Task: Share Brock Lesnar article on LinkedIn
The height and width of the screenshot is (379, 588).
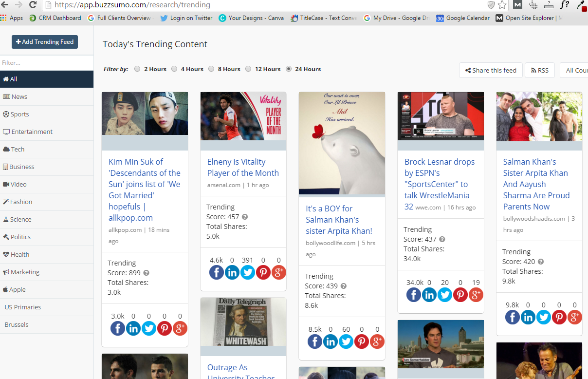Action: 429,294
